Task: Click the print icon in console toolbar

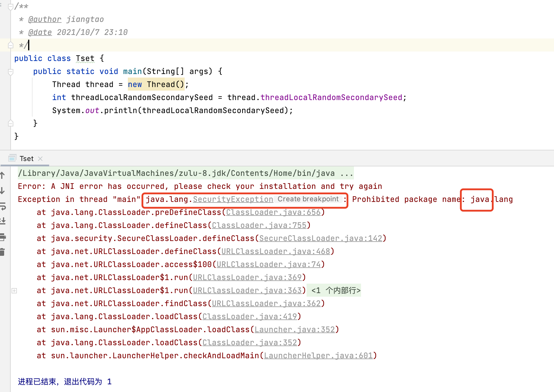Action: coord(3,237)
